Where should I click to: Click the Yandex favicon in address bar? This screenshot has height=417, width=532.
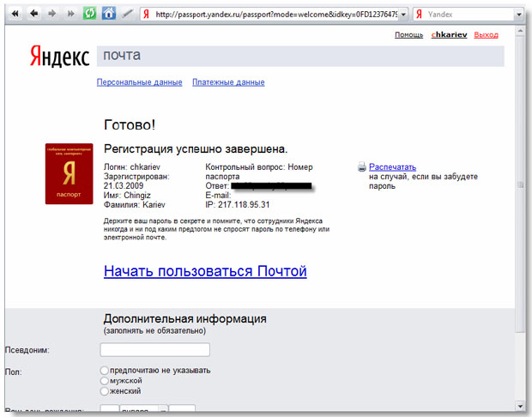click(x=146, y=15)
